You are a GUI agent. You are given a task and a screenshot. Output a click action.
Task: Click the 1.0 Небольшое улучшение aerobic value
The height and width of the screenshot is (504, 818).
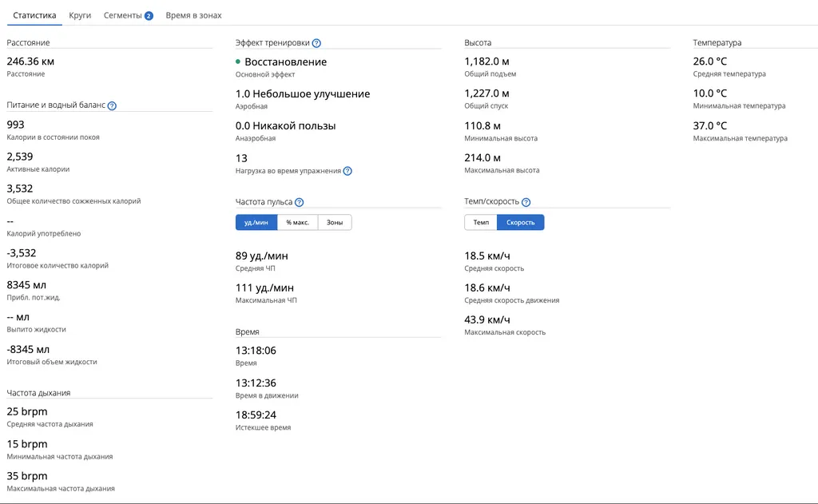click(303, 93)
